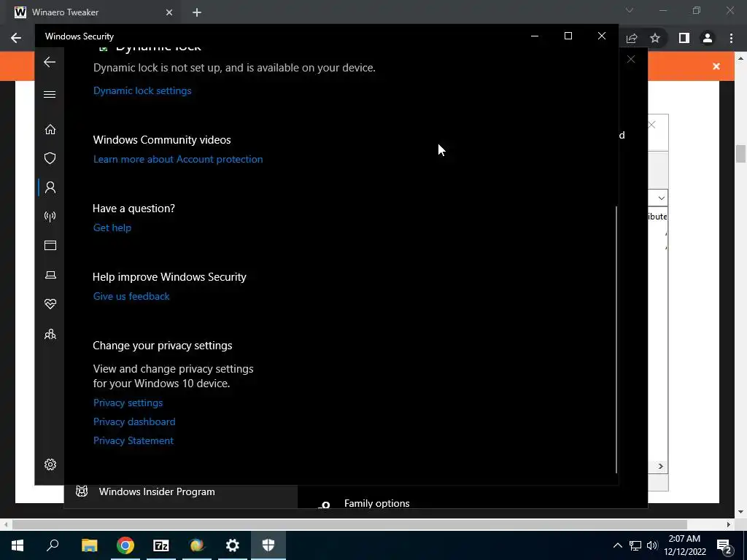This screenshot has height=560, width=747.
Task: Click the right scroll arrow in background dialog
Action: [660, 466]
